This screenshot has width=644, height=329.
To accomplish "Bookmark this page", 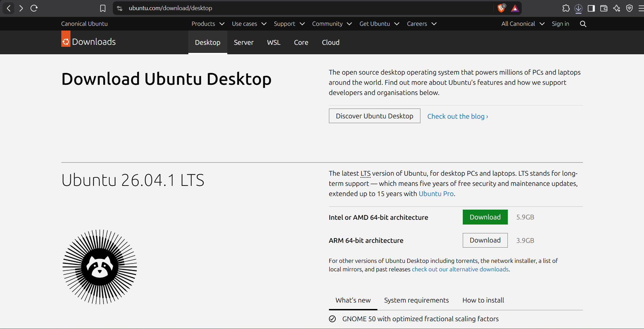I will point(103,8).
